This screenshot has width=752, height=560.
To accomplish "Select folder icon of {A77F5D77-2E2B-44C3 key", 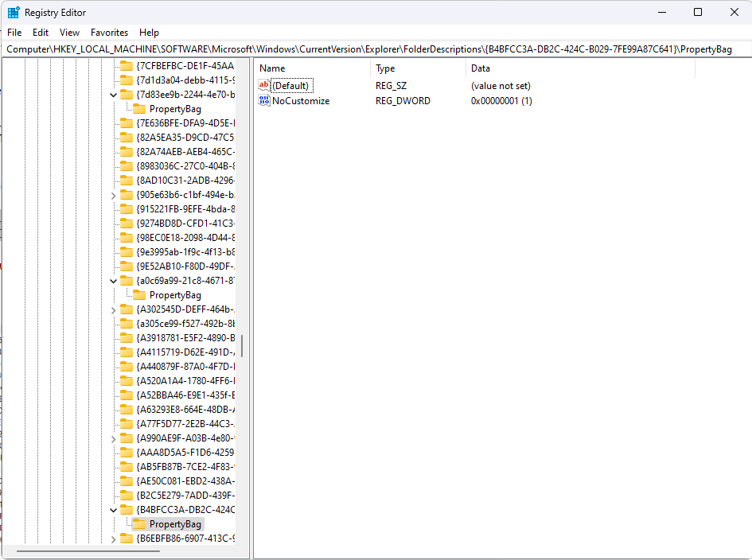I will pos(127,424).
